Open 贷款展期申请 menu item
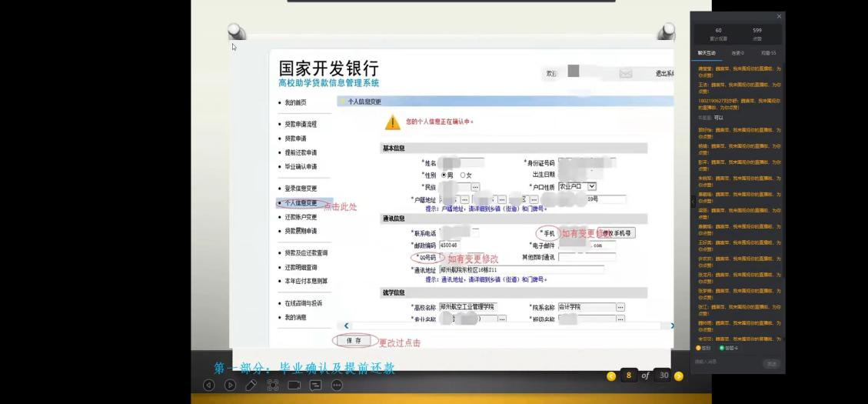The height and width of the screenshot is (404, 868). (301, 231)
